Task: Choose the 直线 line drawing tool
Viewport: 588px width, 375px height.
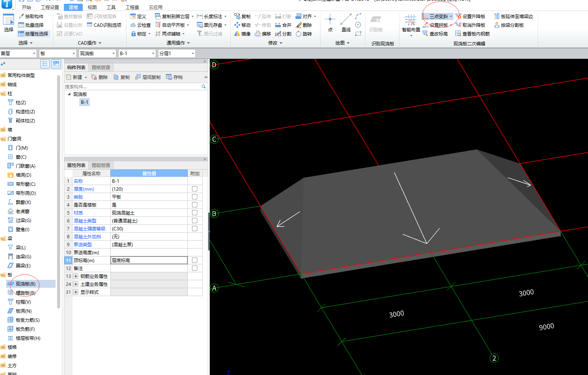Action: [x=346, y=23]
